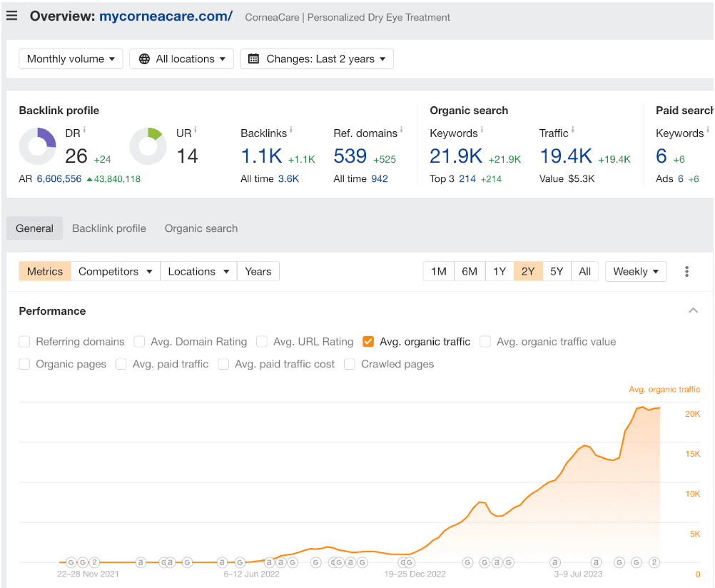The image size is (715, 588).
Task: Enable the Referring domains checkbox
Action: click(x=24, y=342)
